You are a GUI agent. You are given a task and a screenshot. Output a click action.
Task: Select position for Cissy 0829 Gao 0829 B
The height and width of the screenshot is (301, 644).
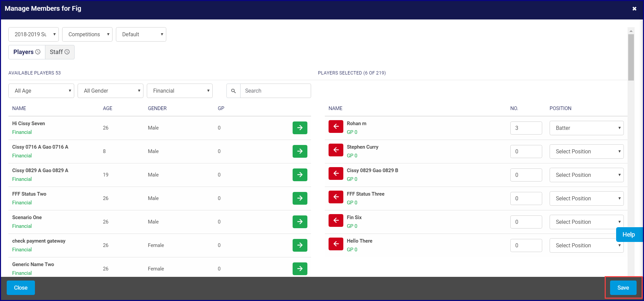(x=587, y=175)
